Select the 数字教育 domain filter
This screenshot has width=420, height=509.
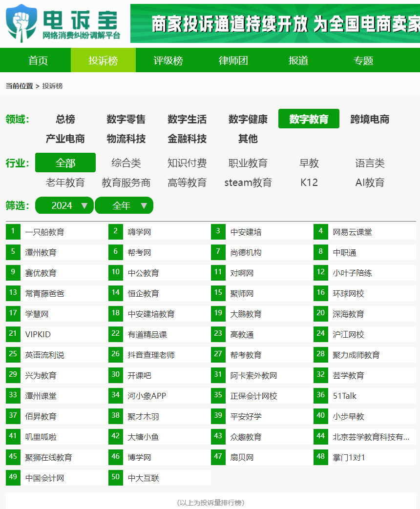click(309, 119)
